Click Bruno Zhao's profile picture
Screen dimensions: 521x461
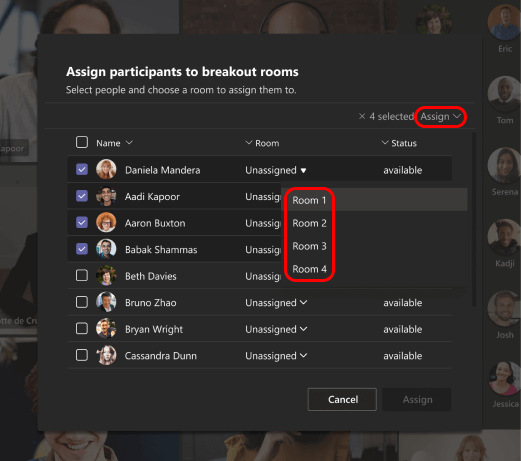click(x=106, y=302)
